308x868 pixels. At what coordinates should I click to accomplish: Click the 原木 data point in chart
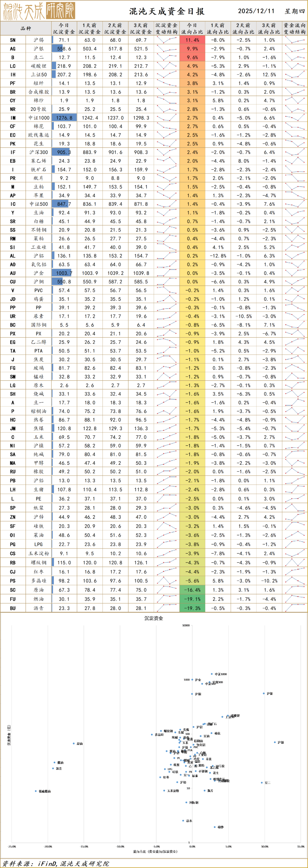pos(183,820)
